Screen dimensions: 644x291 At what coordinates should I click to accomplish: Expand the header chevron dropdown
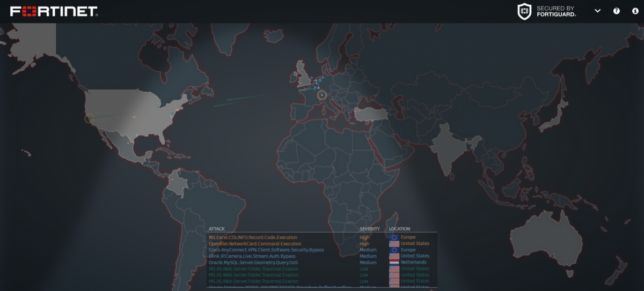pyautogui.click(x=597, y=11)
